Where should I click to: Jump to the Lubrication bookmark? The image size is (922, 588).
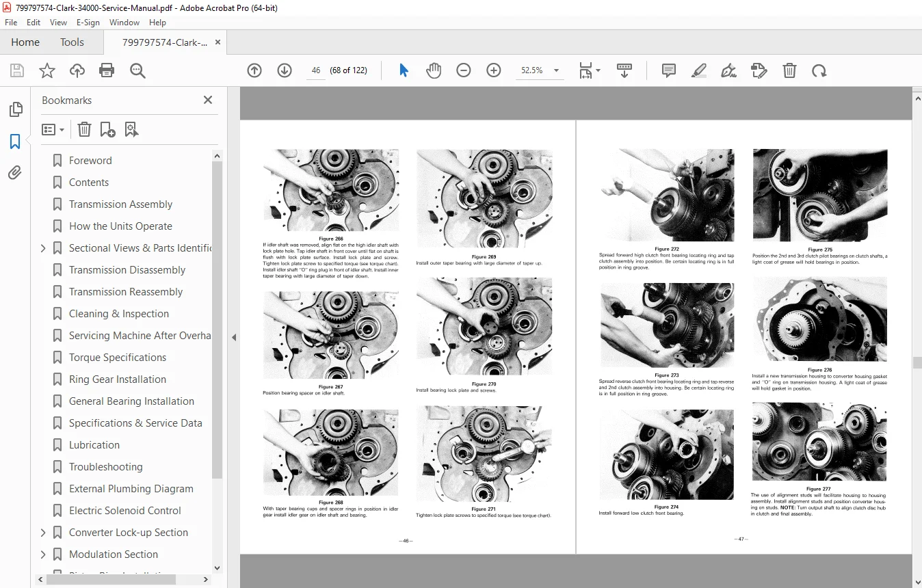(94, 445)
